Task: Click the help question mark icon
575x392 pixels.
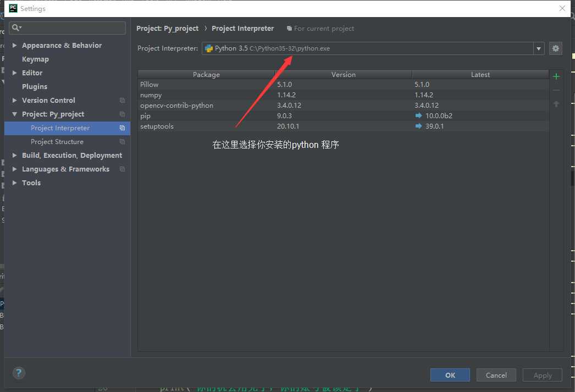Action: click(19, 373)
